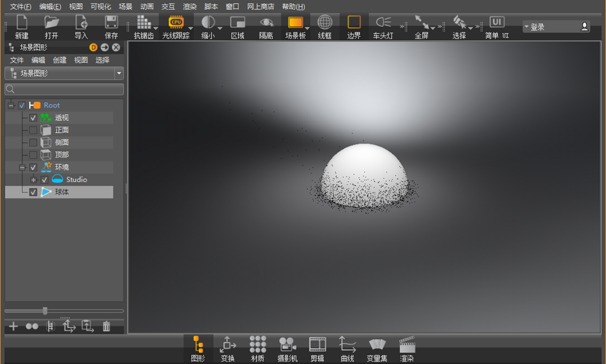Open the 变换 transform module
This screenshot has height=364, width=606.
[x=227, y=345]
